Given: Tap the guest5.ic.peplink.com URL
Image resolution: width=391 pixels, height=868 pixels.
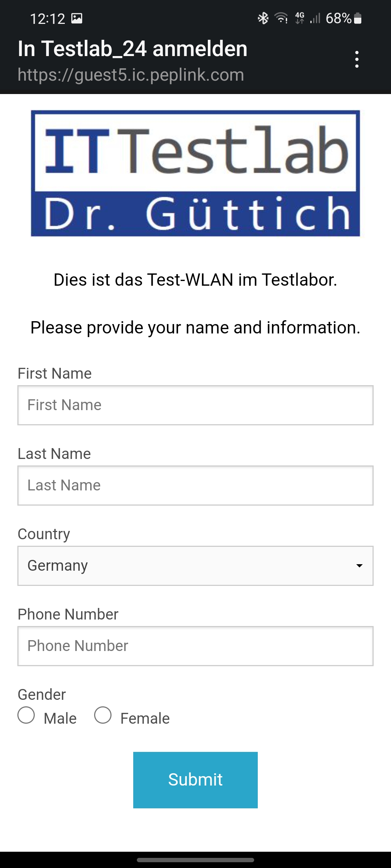Looking at the screenshot, I should click(x=131, y=75).
